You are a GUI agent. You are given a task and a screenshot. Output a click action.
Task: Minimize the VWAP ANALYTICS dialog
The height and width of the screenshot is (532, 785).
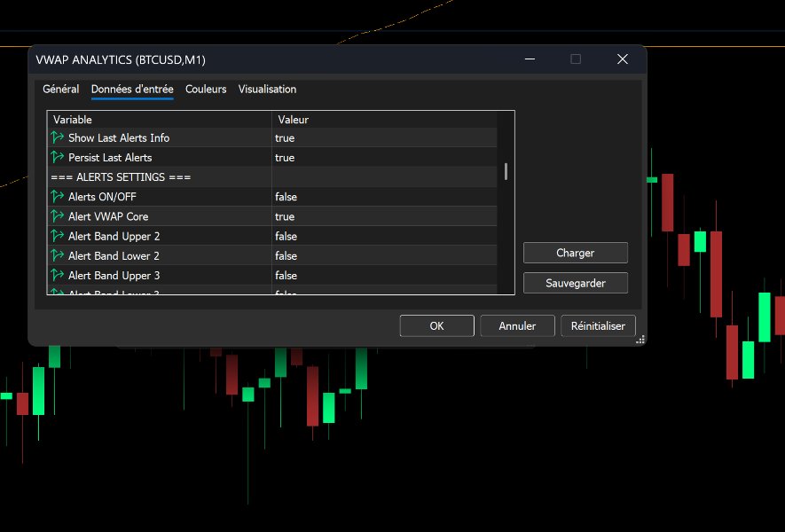coord(530,59)
